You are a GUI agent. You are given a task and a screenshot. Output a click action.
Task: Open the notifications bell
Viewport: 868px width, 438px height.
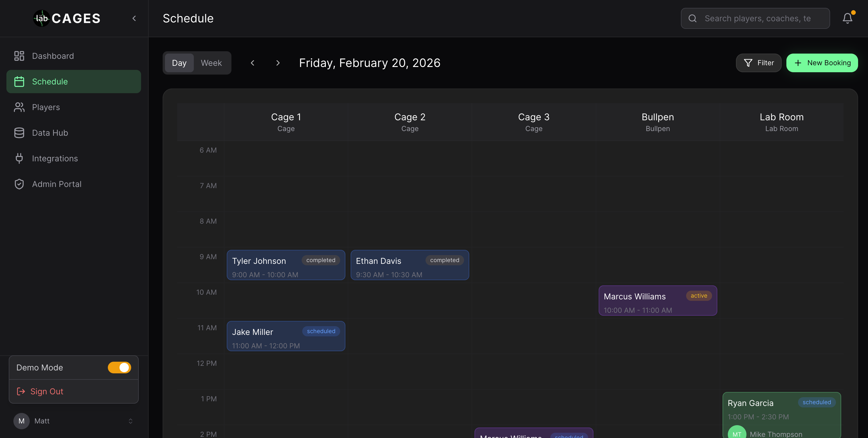coord(847,18)
